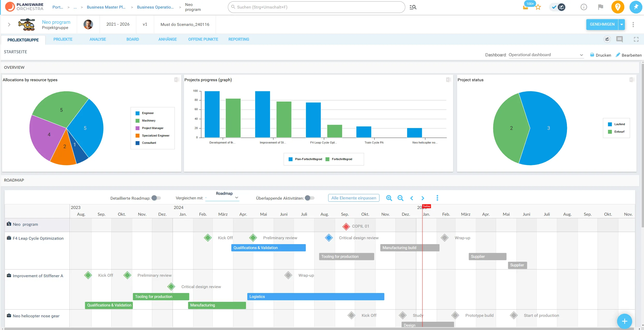Zoom in on the roadmap with the plus magnifier
The height and width of the screenshot is (330, 644).
pos(389,198)
